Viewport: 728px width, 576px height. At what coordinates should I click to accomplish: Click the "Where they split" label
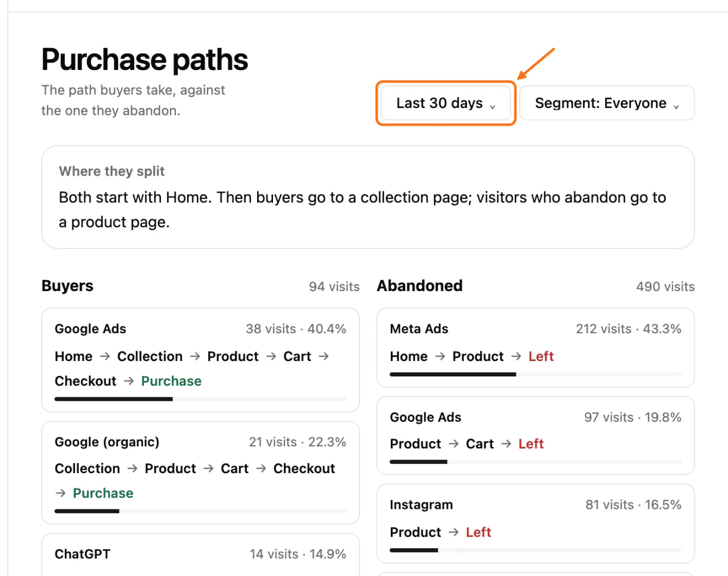pyautogui.click(x=111, y=171)
